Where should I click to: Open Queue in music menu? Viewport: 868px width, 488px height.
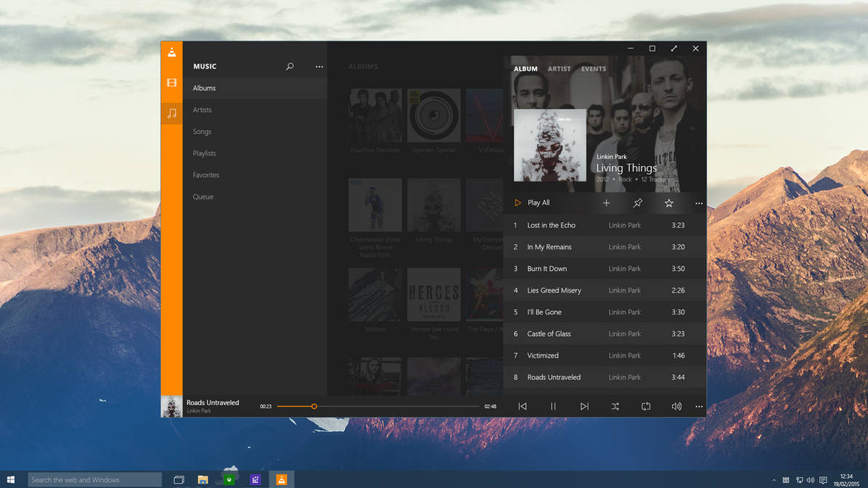click(x=255, y=197)
